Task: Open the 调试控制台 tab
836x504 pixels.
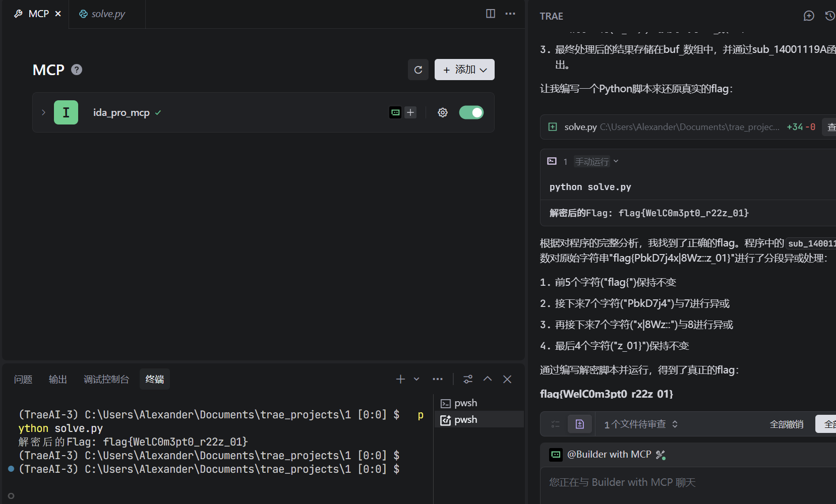Action: [x=106, y=379]
